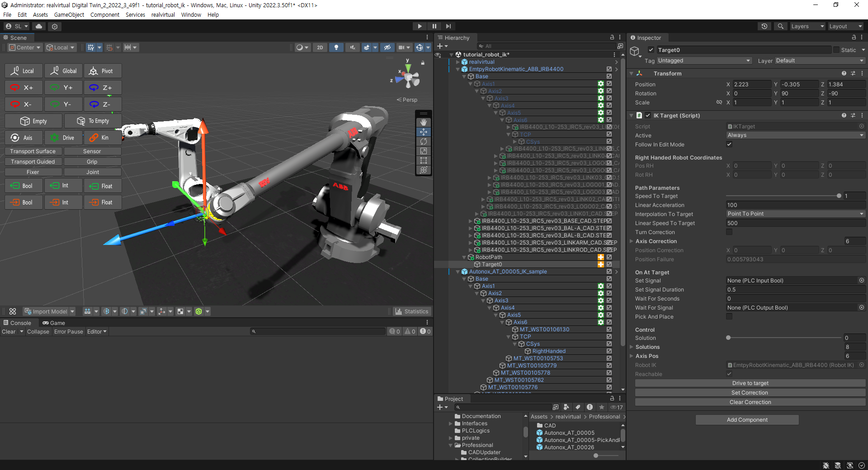The width and height of the screenshot is (868, 470).
Task: Expand the Axis Correction foldout
Action: [632, 241]
